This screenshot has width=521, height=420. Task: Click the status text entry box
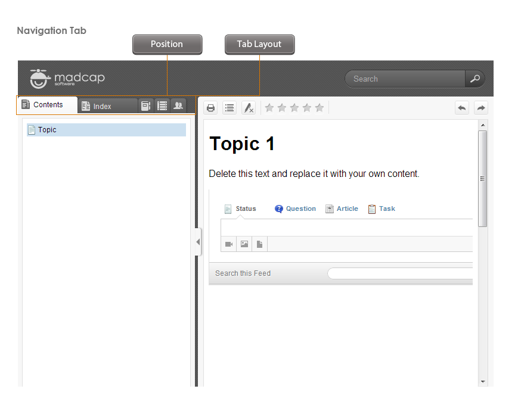tap(346, 228)
